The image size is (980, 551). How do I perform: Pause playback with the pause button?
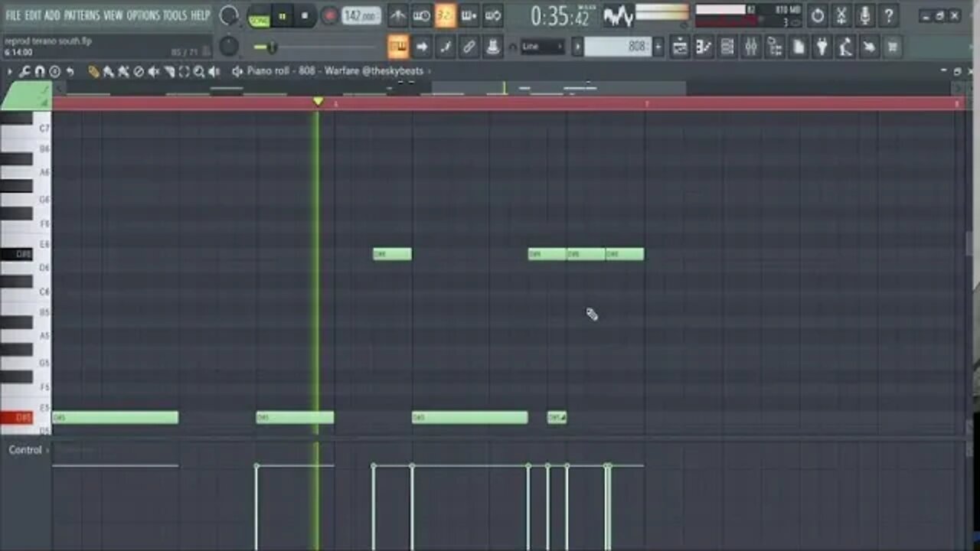(x=283, y=15)
